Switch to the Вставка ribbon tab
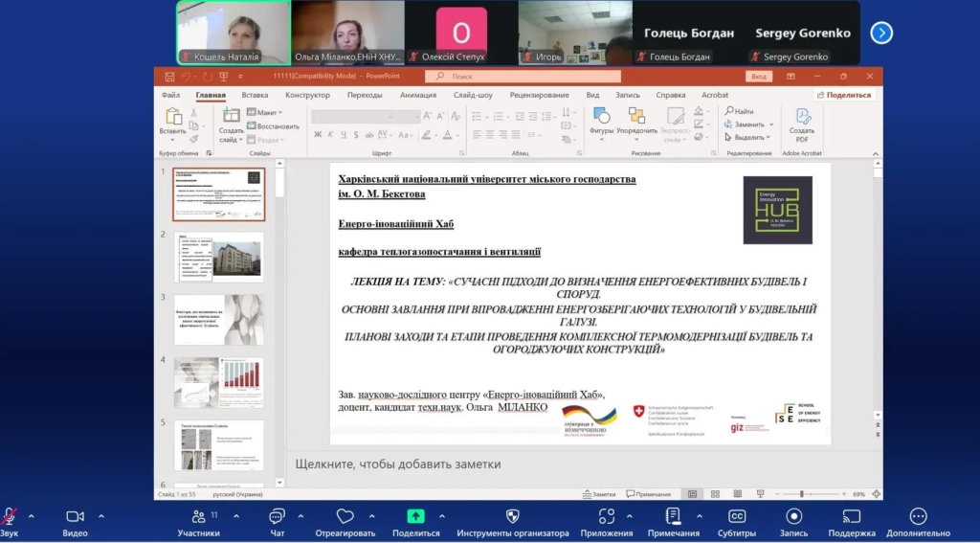The image size is (980, 543). (255, 95)
